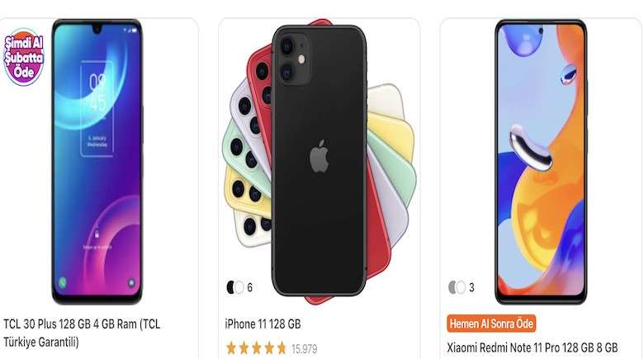Open the Xiaomi Redmi Note 11 Pro image
Screen dimensions: 644x359
541,162
